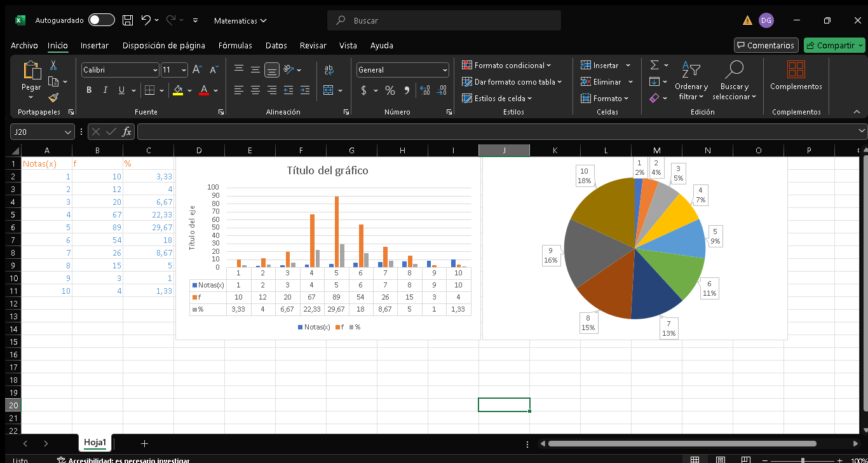The image size is (868, 463).
Task: Click the Eliminar cells button
Action: (x=607, y=81)
